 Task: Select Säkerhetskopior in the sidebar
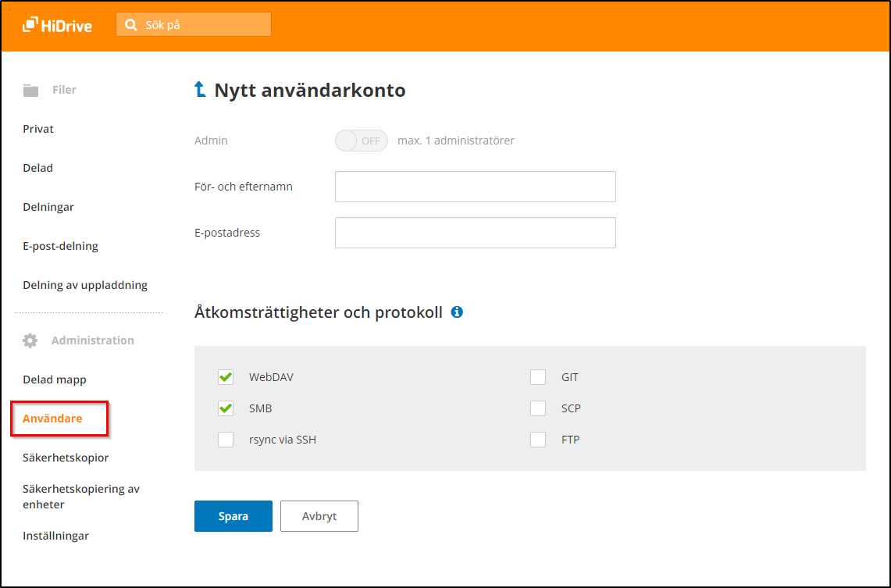pos(66,458)
